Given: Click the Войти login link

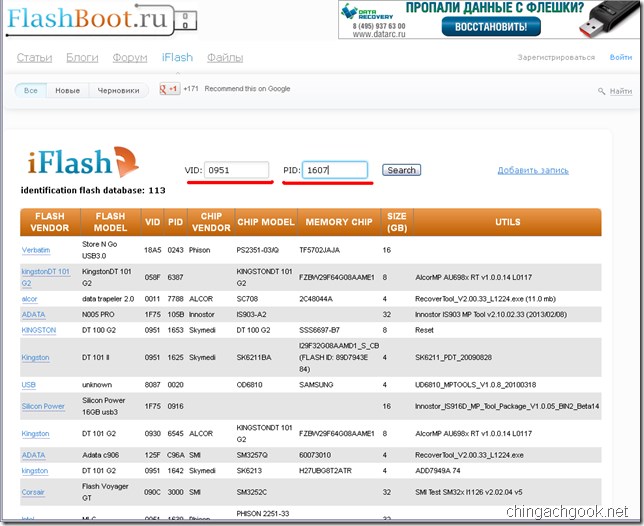Looking at the screenshot, I should pos(621,57).
